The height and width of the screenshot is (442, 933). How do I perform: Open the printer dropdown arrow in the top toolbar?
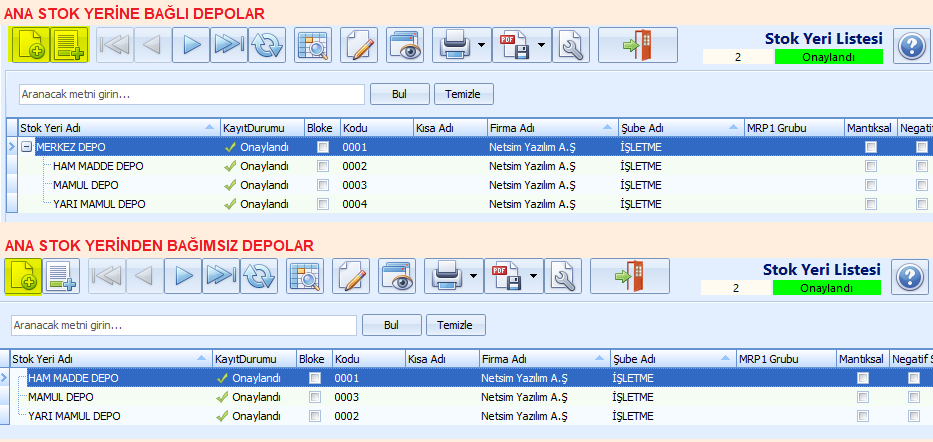[x=481, y=45]
